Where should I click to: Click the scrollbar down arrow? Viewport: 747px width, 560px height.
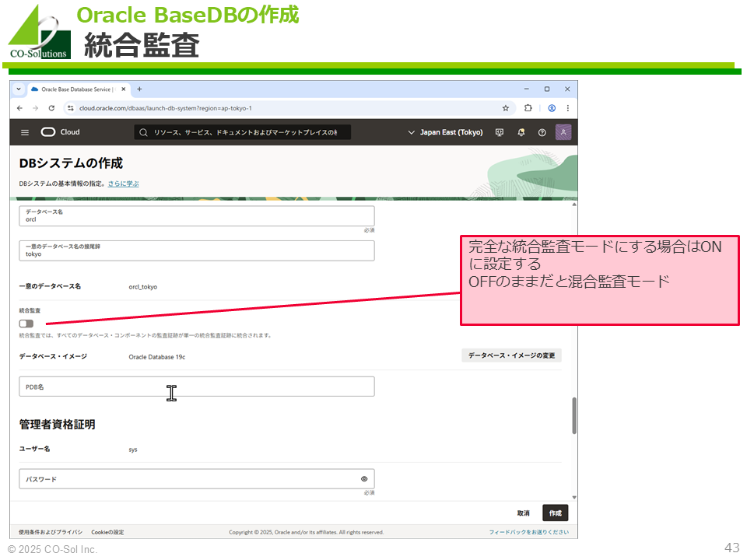574,498
